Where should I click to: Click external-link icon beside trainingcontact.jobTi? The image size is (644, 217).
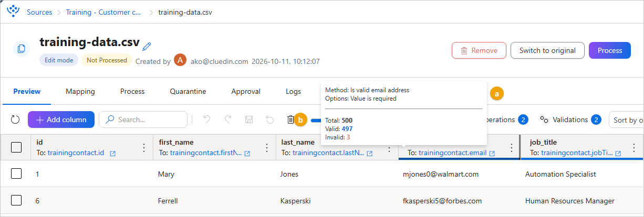pyautogui.click(x=618, y=154)
